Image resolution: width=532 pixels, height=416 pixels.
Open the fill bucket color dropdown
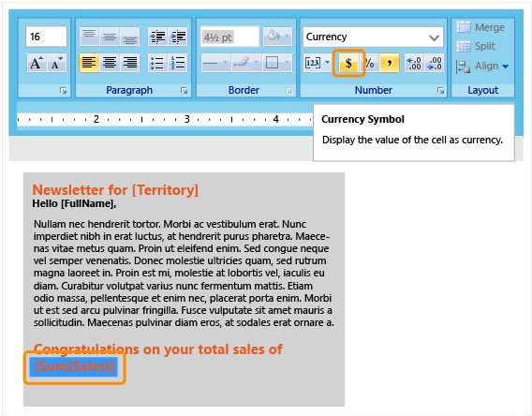pos(288,37)
